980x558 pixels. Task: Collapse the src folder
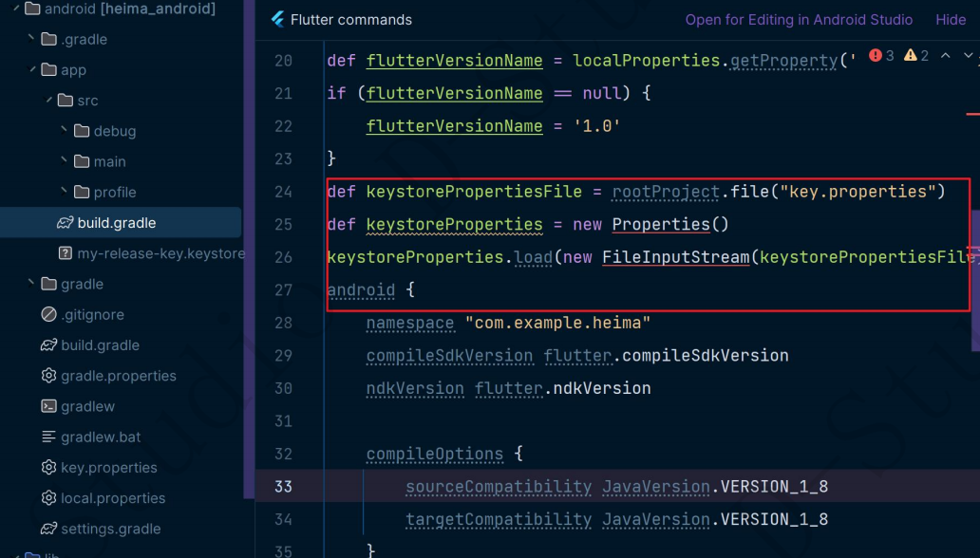[48, 100]
